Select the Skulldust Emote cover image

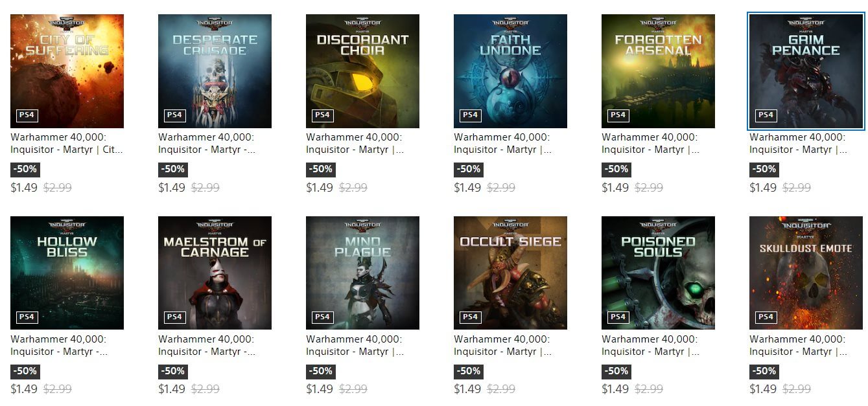806,273
